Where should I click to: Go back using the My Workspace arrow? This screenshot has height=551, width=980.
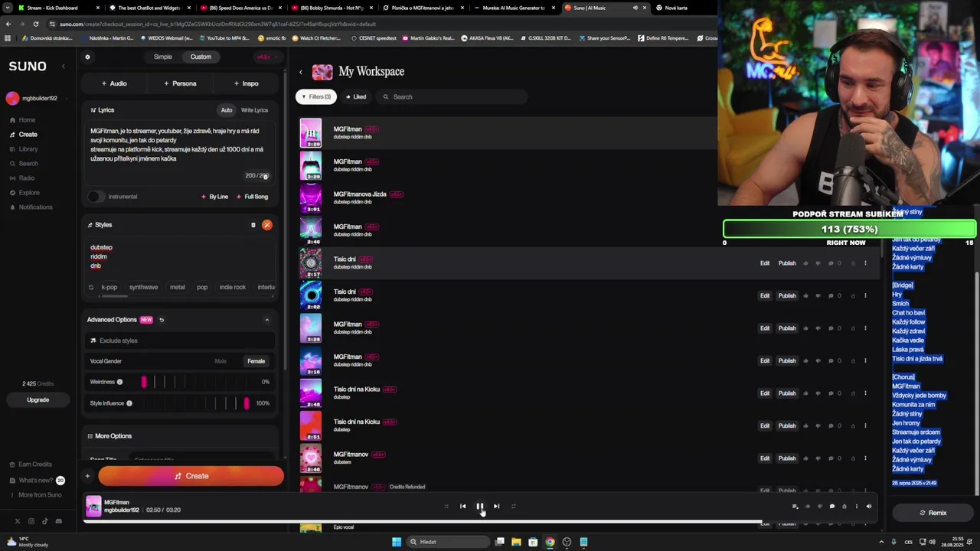tap(301, 72)
